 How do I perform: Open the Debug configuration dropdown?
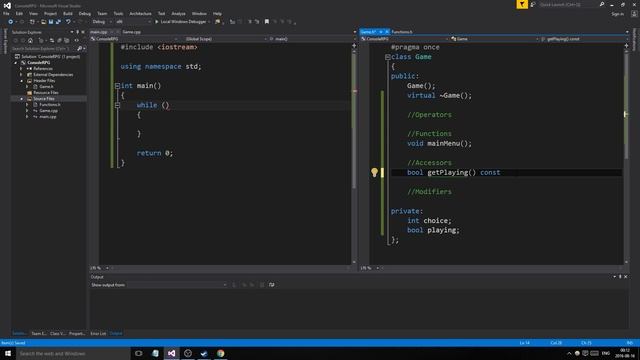point(102,22)
